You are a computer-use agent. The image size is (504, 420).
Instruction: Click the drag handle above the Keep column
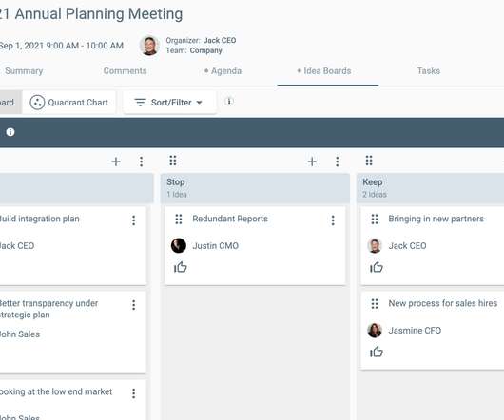pyautogui.click(x=369, y=161)
